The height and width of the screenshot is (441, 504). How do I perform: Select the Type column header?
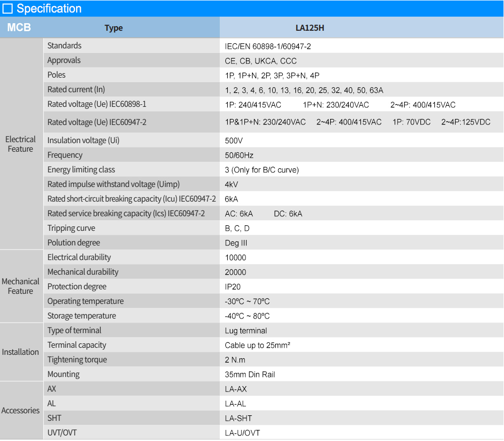(113, 28)
